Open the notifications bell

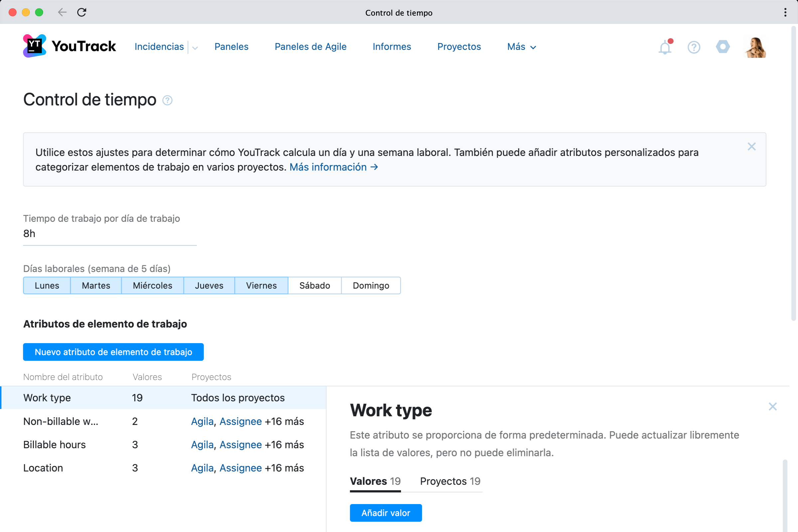pyautogui.click(x=665, y=47)
